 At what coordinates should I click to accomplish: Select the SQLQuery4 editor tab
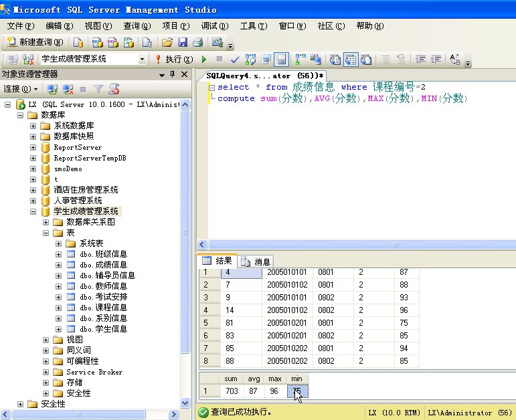tap(265, 76)
